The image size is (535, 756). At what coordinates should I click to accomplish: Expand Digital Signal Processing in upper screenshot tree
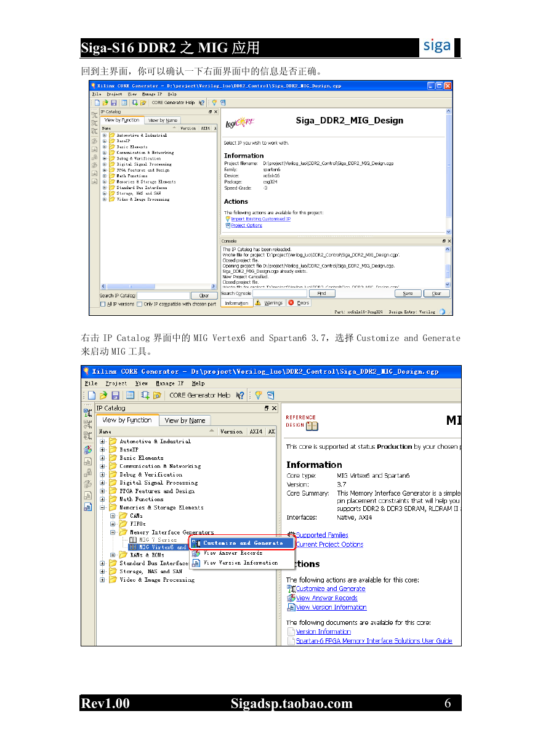105,164
